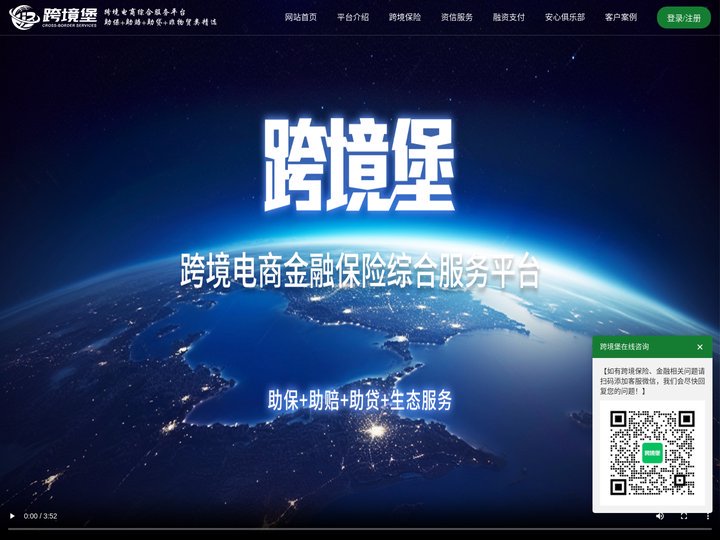
Task: Click the large 跨境堡 title graphic
Action: click(x=360, y=164)
